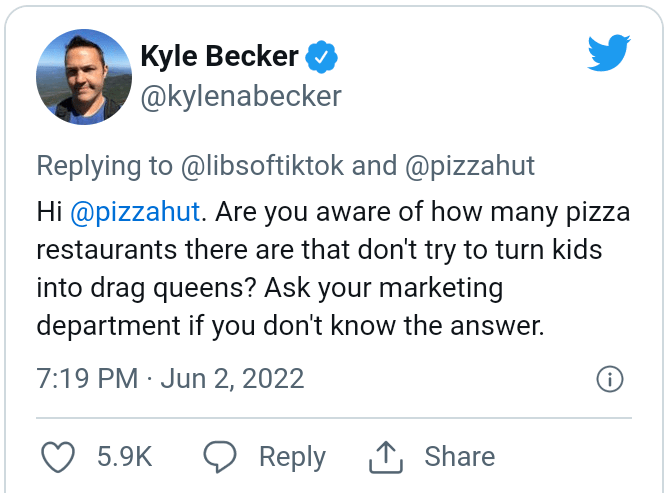The height and width of the screenshot is (493, 672).
Task: Click the Jun 2, 2022 date
Action: click(x=231, y=380)
